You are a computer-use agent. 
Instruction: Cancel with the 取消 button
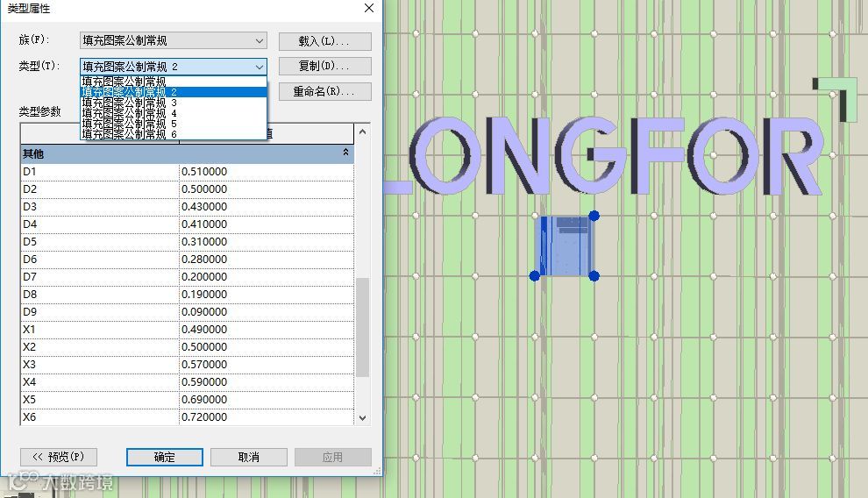coord(248,457)
